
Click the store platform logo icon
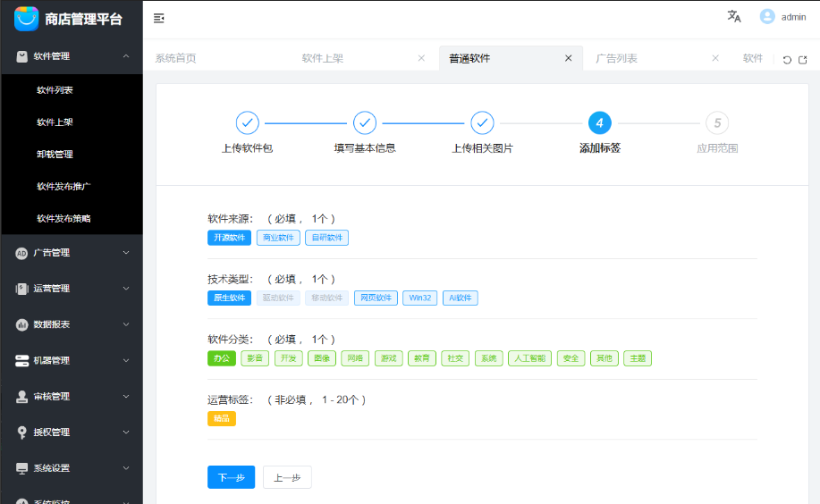[26, 19]
